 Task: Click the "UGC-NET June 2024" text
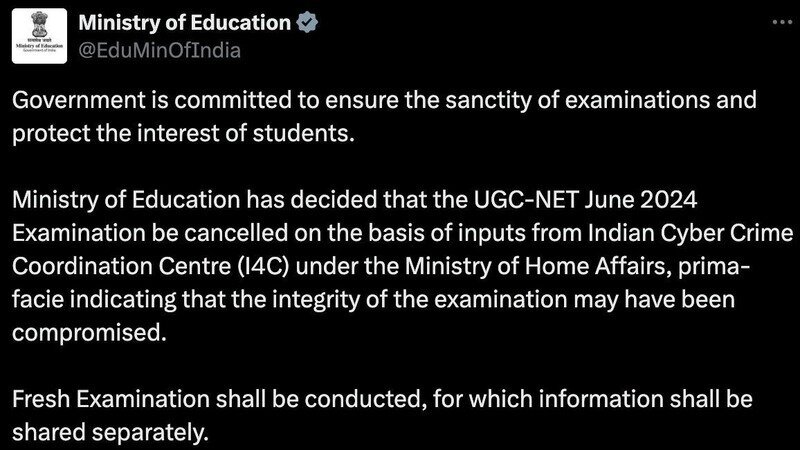[x=585, y=199]
